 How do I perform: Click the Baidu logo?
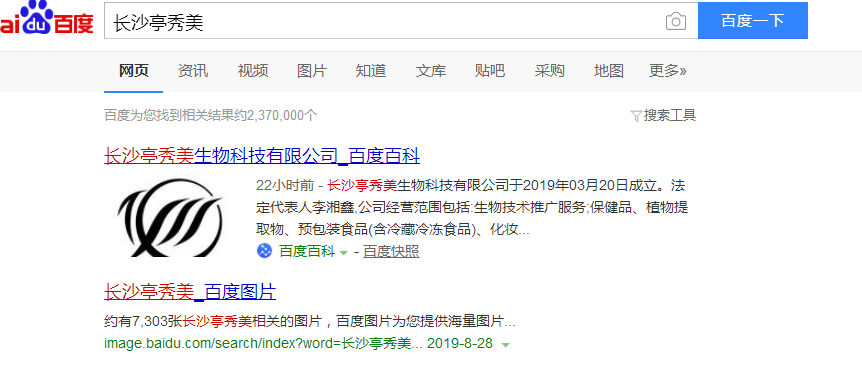pyautogui.click(x=46, y=19)
